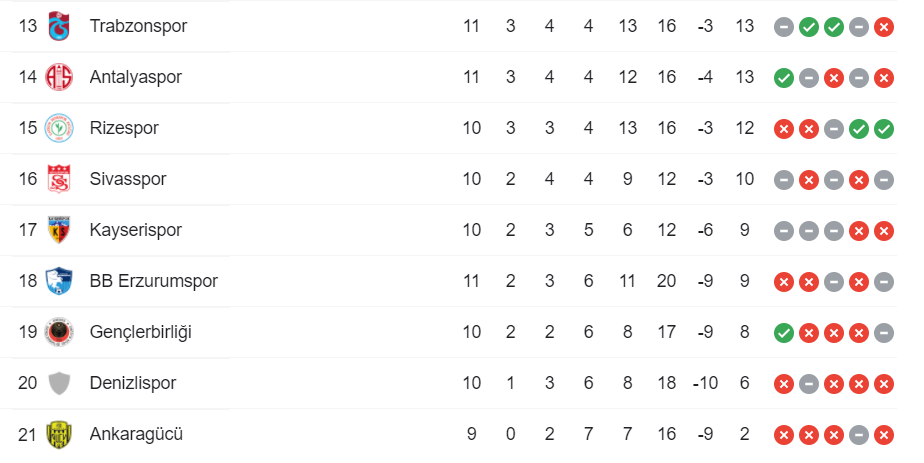Viewport: 924px width, 463px height.
Task: Select the Rizespor team name
Action: (x=124, y=128)
